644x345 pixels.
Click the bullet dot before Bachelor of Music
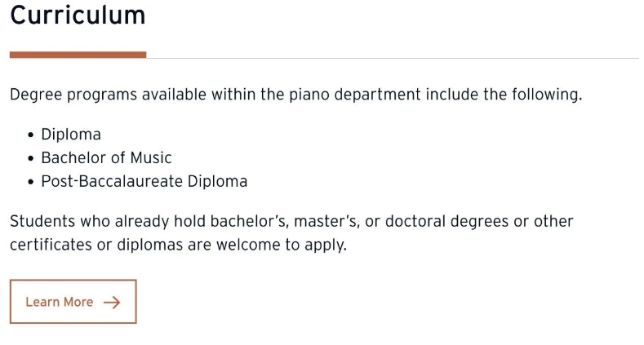tap(30, 158)
